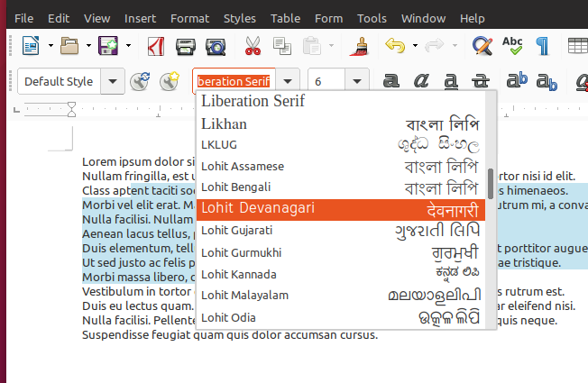The width and height of the screenshot is (588, 383).
Task: Click the Redo arrow icon
Action: [435, 46]
